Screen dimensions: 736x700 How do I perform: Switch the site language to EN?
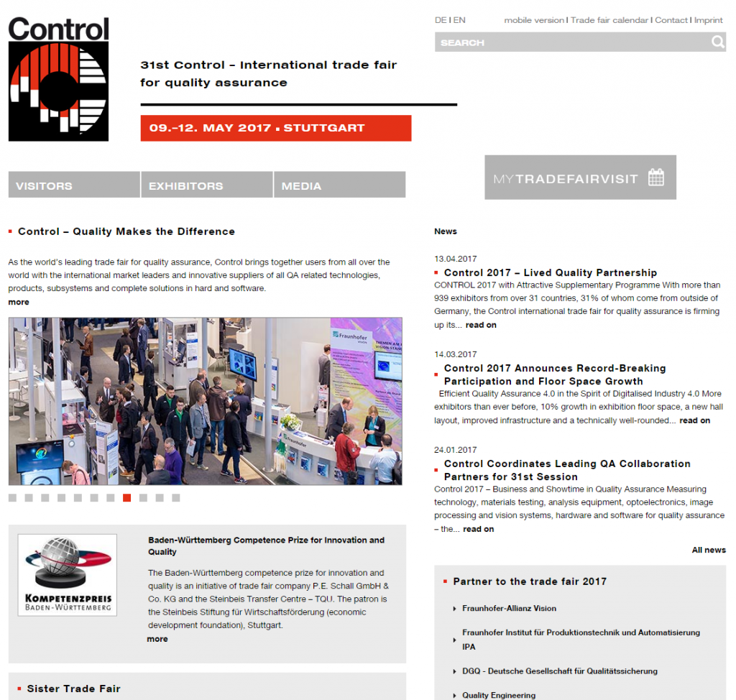459,20
